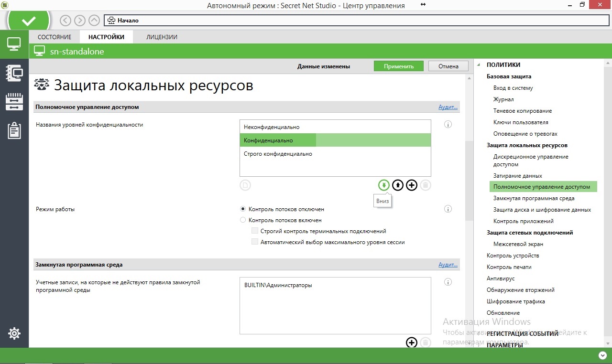This screenshot has width=612, height=364.
Task: Open Контроль приложений policy
Action: [524, 221]
